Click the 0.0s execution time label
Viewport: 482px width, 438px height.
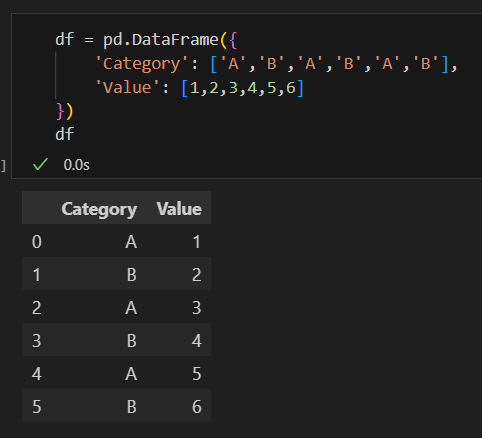77,165
